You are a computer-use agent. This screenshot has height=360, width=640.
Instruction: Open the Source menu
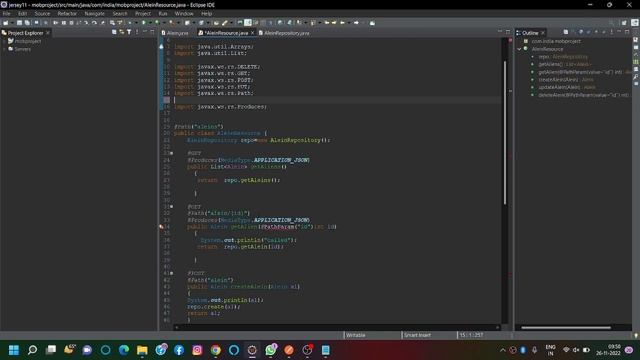[42, 13]
